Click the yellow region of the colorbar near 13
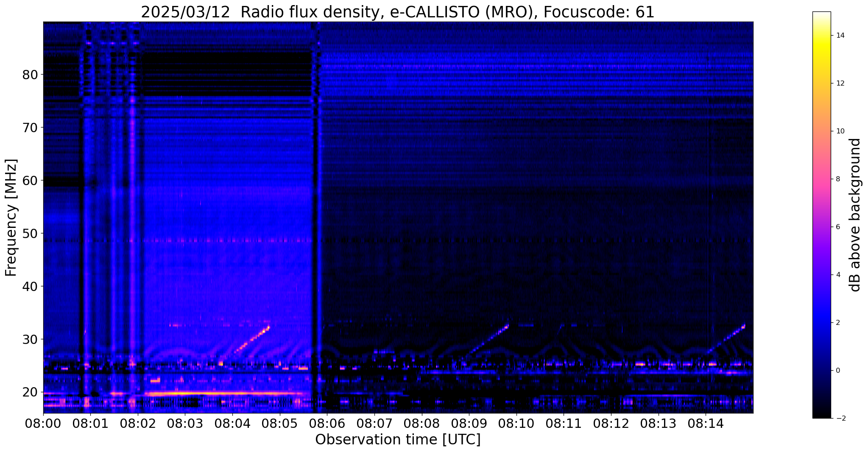 (x=821, y=59)
